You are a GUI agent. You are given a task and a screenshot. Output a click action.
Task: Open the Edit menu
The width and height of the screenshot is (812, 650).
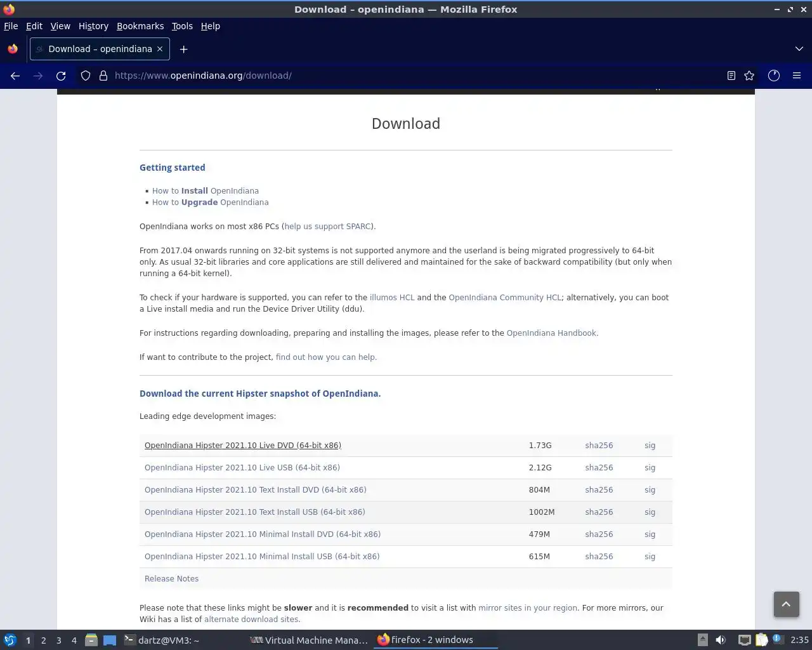click(x=34, y=26)
